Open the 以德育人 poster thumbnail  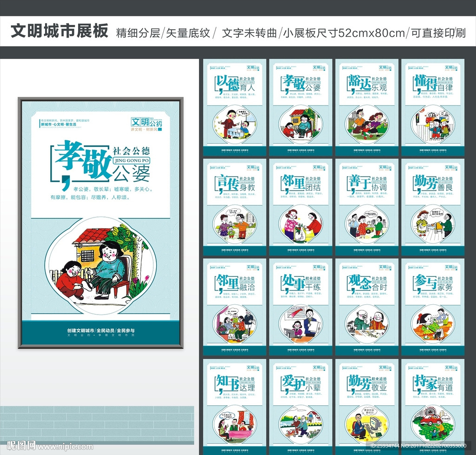pos(235,107)
